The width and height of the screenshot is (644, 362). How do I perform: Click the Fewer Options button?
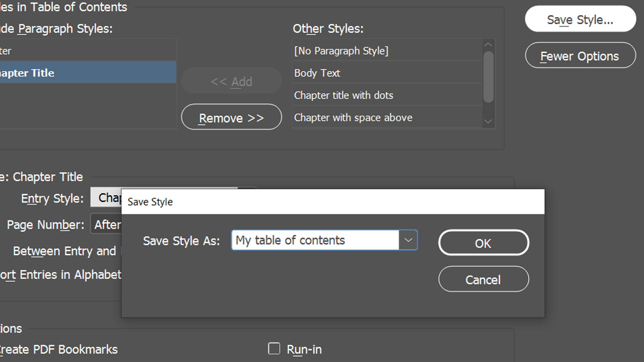click(x=580, y=56)
